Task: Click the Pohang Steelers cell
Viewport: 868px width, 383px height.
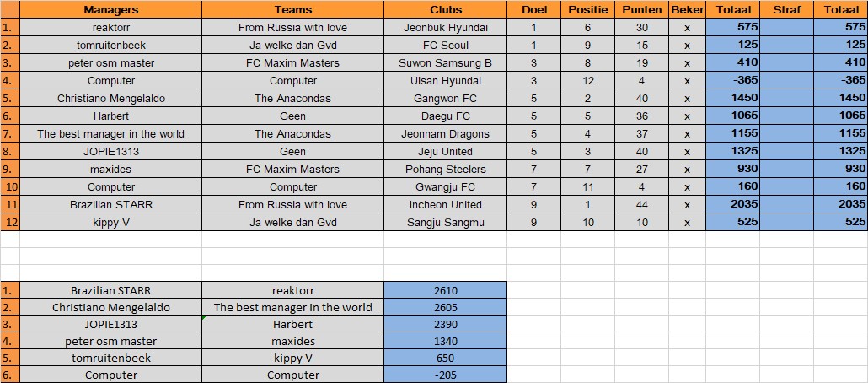Action: pos(445,169)
